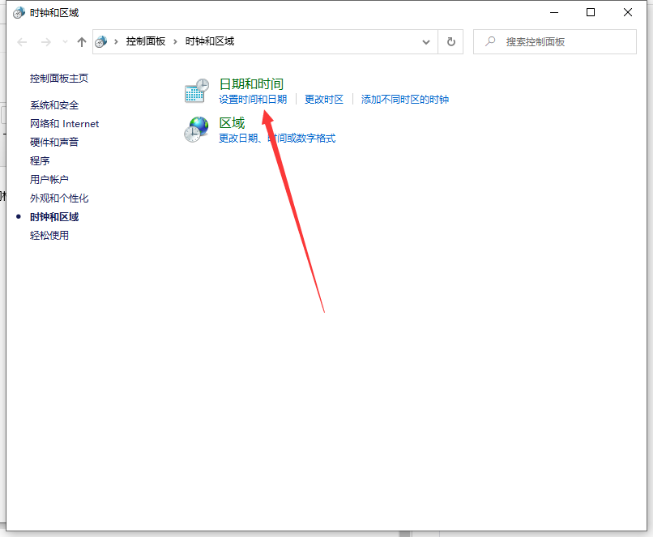Open the Region globe icon

point(196,129)
